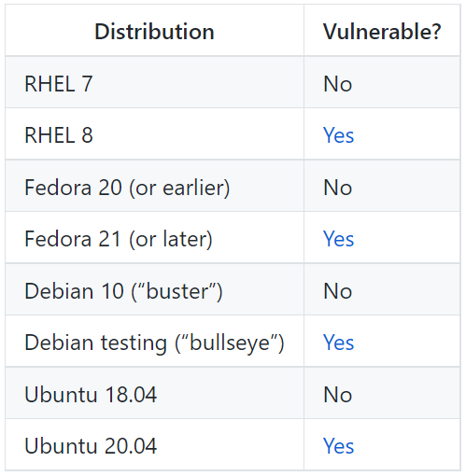
Task: Open the Yes link for Debian bullseye
Action: click(338, 343)
